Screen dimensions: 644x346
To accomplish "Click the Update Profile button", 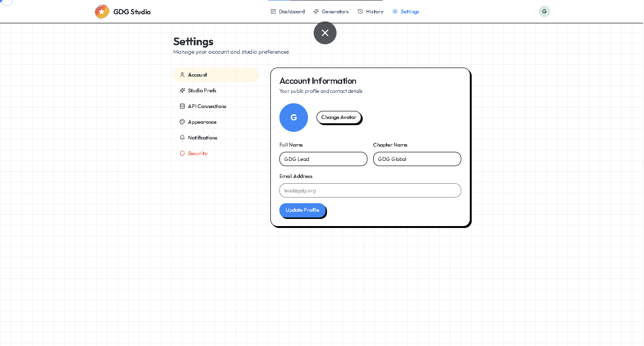I will (302, 210).
